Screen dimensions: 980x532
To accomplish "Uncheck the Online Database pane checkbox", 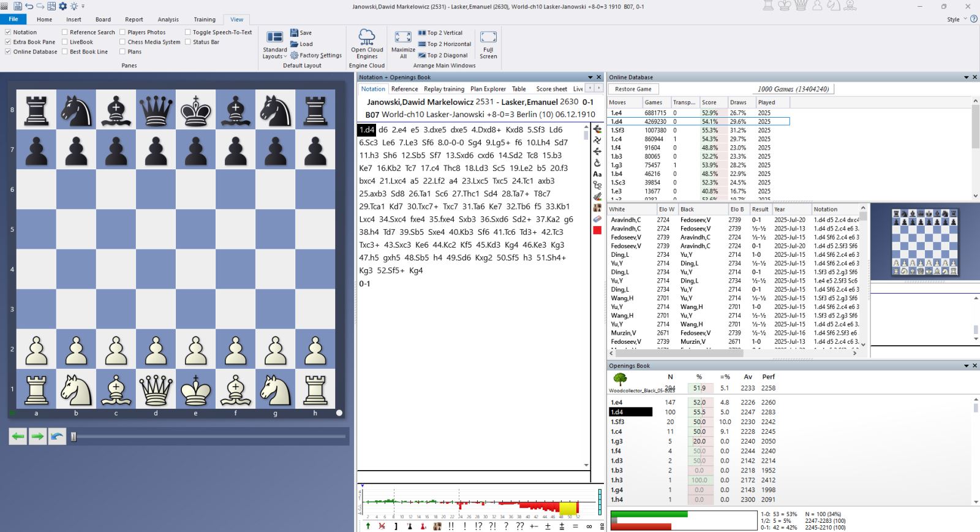I will (x=8, y=52).
